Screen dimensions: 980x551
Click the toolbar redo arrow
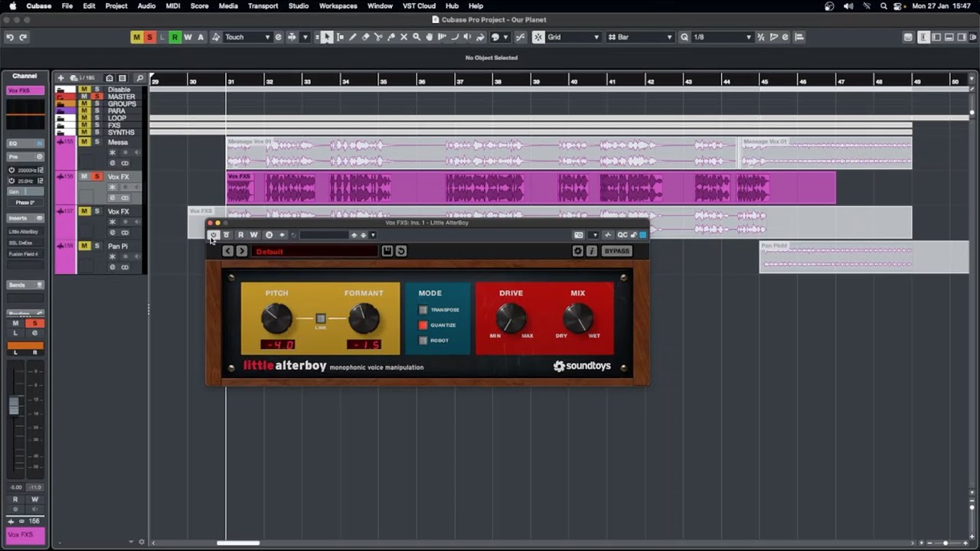point(23,37)
